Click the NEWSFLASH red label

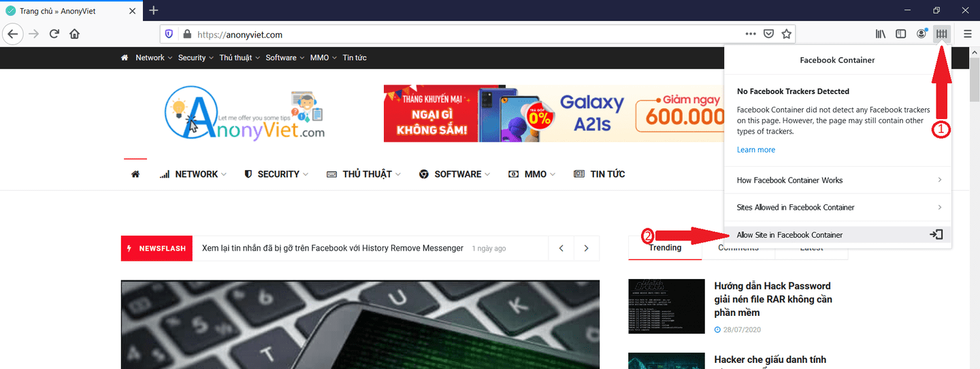click(x=157, y=248)
